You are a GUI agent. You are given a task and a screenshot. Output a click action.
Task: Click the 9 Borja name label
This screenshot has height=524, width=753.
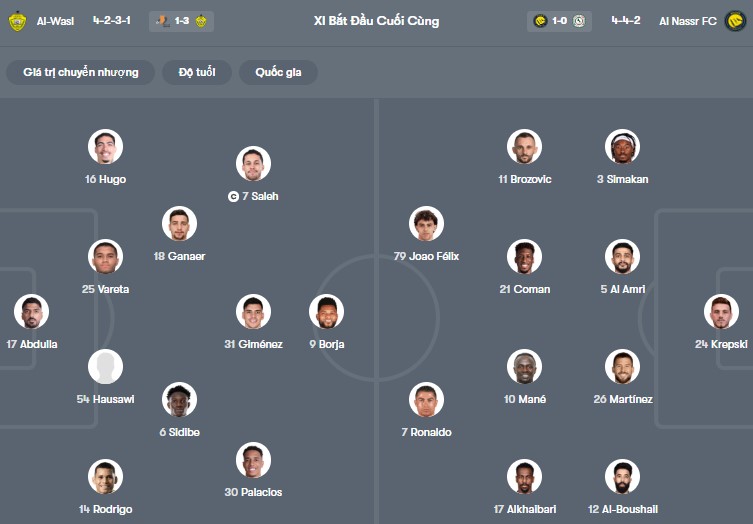tap(326, 344)
